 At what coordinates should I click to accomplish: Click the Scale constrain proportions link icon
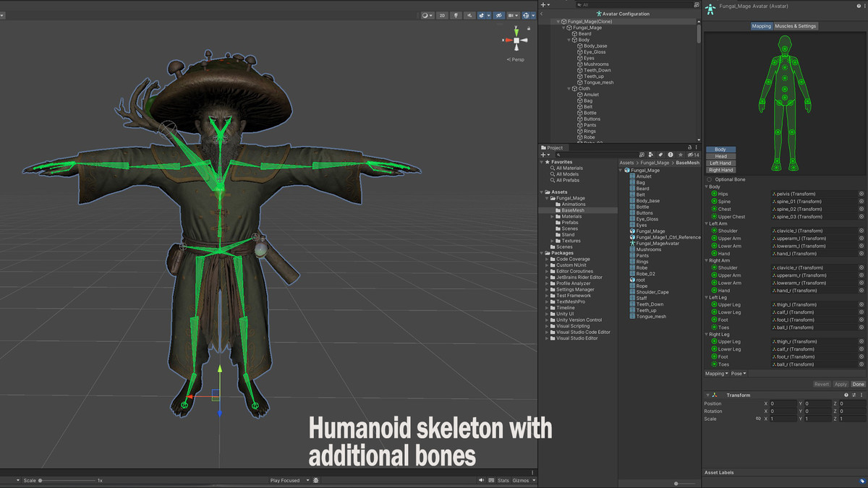(758, 419)
